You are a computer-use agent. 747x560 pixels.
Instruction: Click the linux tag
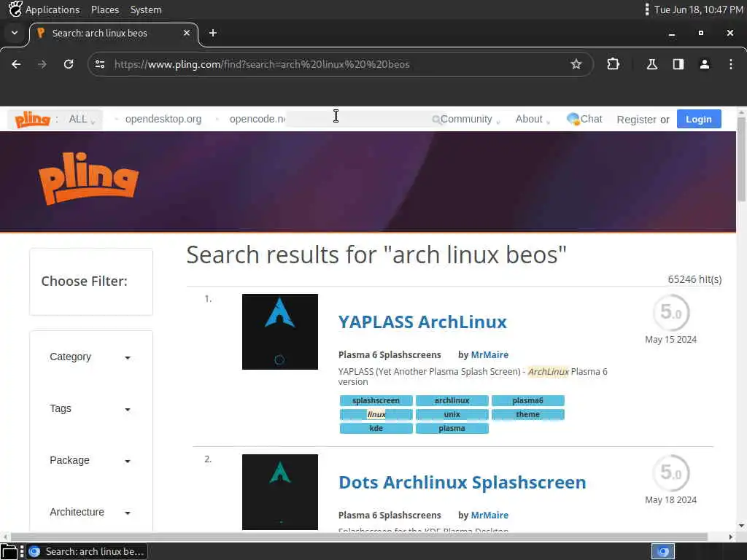[376, 414]
